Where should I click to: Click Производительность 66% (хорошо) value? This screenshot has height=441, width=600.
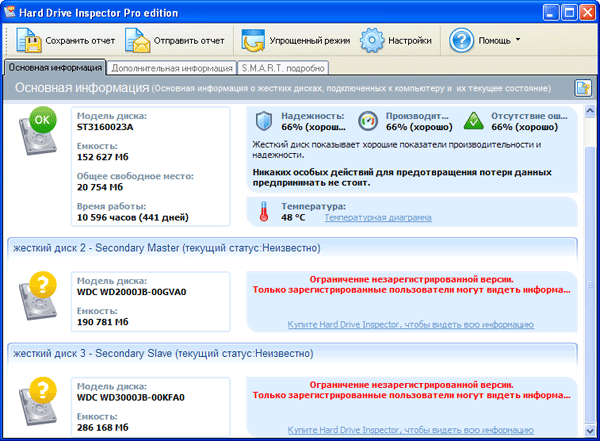coord(419,127)
